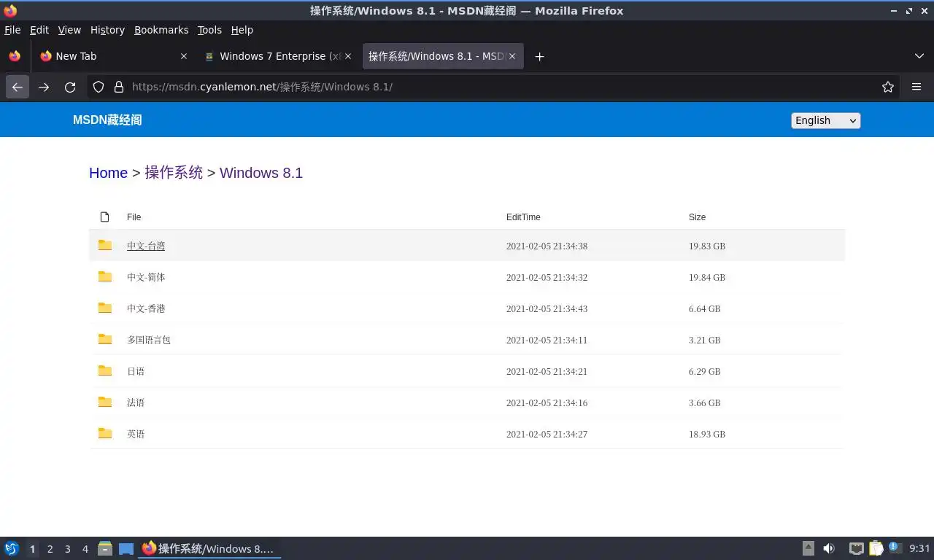934x560 pixels.
Task: Click Firefox window button in taskbar
Action: point(210,548)
